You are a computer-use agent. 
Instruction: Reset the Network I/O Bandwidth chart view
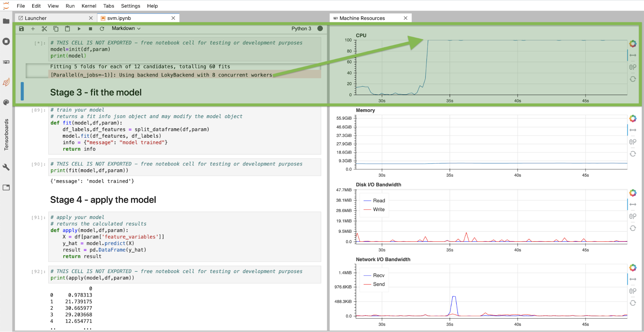tap(633, 303)
